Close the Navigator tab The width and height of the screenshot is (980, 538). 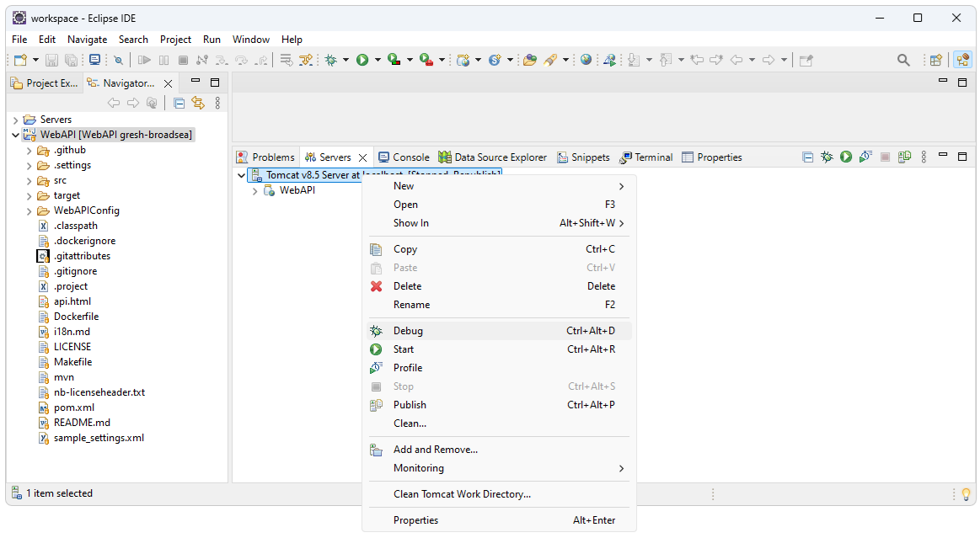click(169, 83)
